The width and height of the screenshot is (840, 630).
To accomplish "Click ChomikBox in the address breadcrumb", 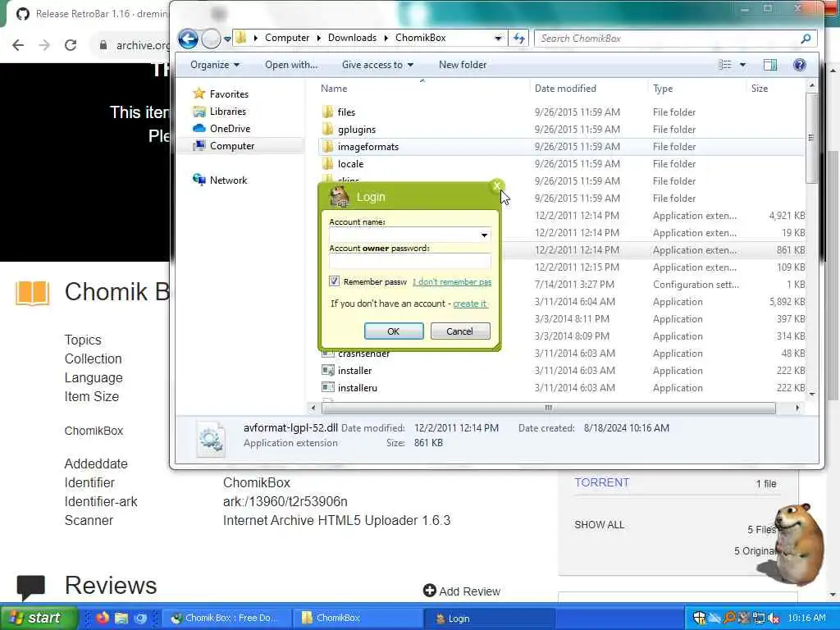I will click(x=420, y=38).
